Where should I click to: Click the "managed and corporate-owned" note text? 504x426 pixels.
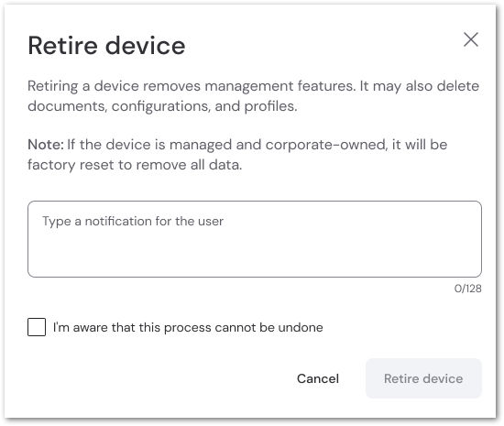tap(277, 145)
